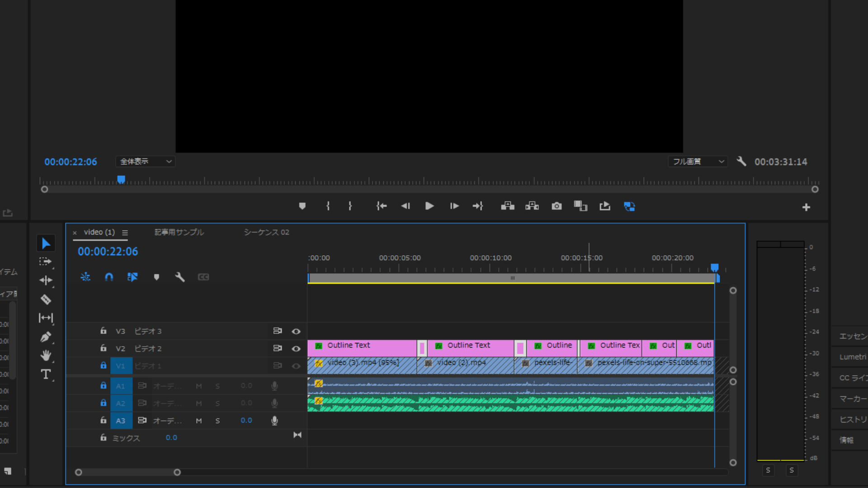Click the Track Select Forward tool
The image size is (868, 488).
[46, 262]
